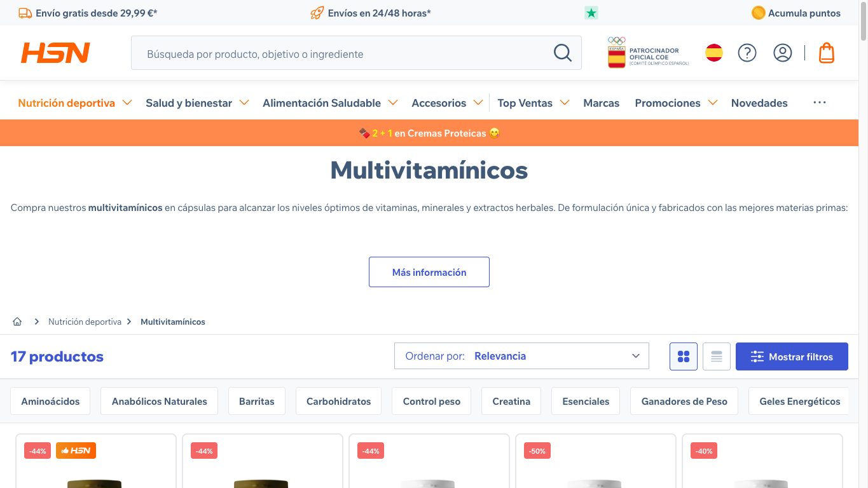This screenshot has height=488, width=868.
Task: Open Nutrición deportiva menu item
Action: (x=67, y=103)
